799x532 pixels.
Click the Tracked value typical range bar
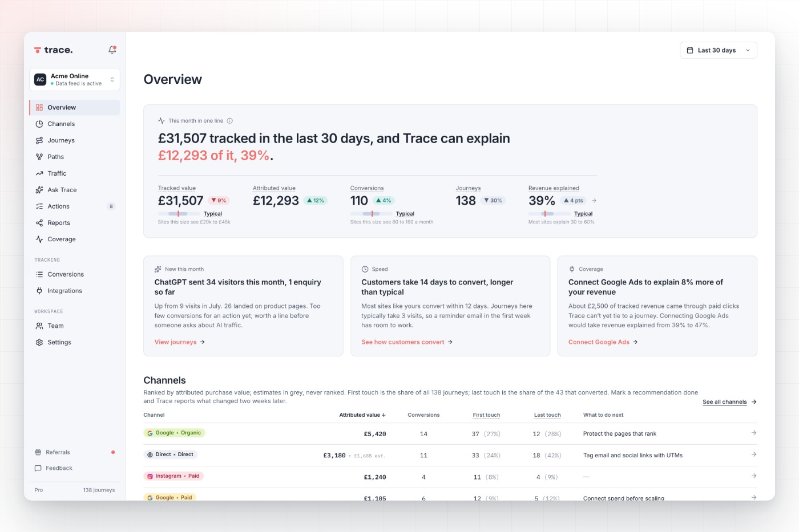click(179, 214)
